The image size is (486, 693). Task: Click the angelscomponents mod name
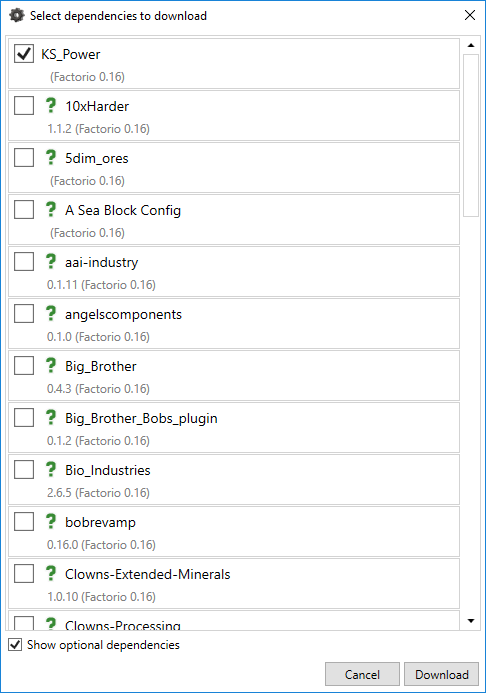[x=123, y=314]
